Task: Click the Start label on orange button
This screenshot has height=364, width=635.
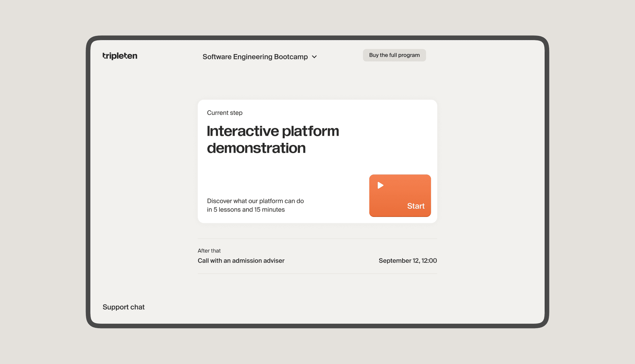Action: (x=415, y=206)
